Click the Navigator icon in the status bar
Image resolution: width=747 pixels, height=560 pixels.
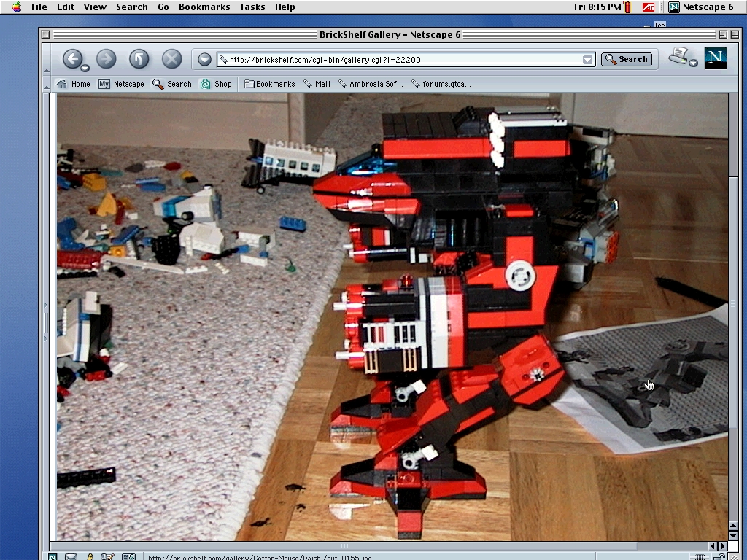[53, 556]
